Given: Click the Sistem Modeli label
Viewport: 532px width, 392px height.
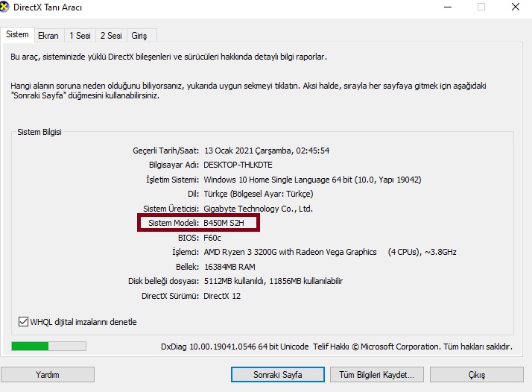Looking at the screenshot, I should [x=174, y=223].
